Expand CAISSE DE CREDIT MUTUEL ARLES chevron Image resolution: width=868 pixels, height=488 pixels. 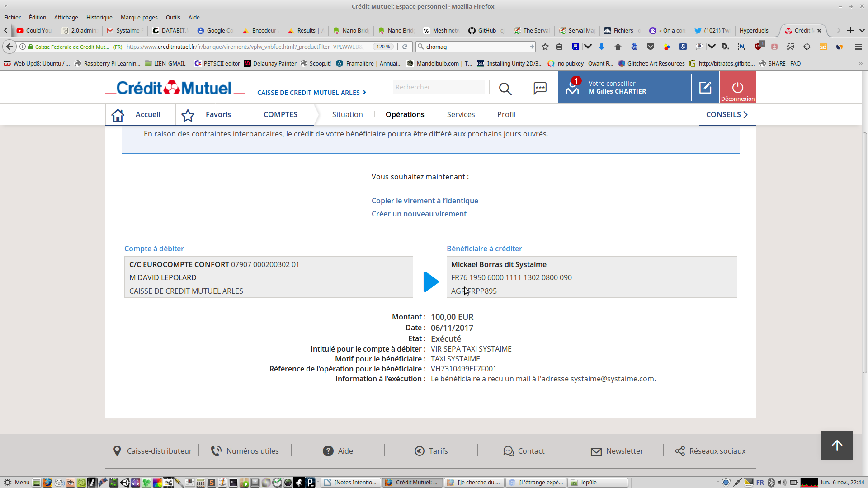[364, 92]
